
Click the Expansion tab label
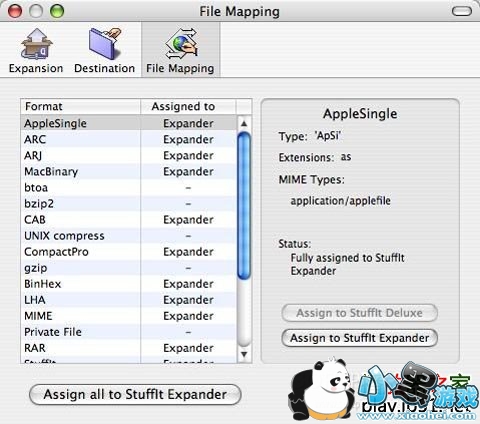pyautogui.click(x=36, y=68)
